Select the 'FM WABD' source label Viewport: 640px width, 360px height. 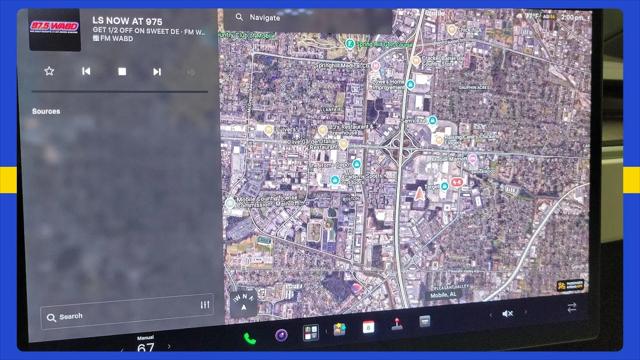pos(113,38)
